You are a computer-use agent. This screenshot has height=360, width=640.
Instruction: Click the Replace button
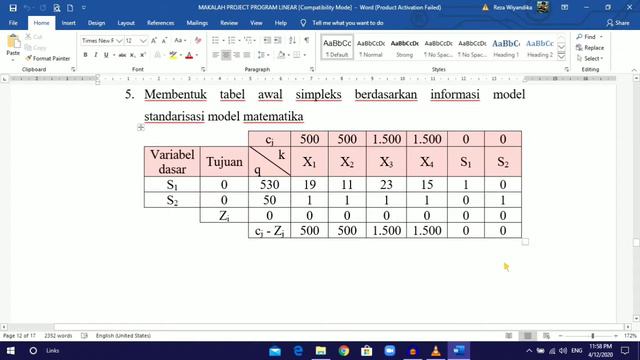590,48
